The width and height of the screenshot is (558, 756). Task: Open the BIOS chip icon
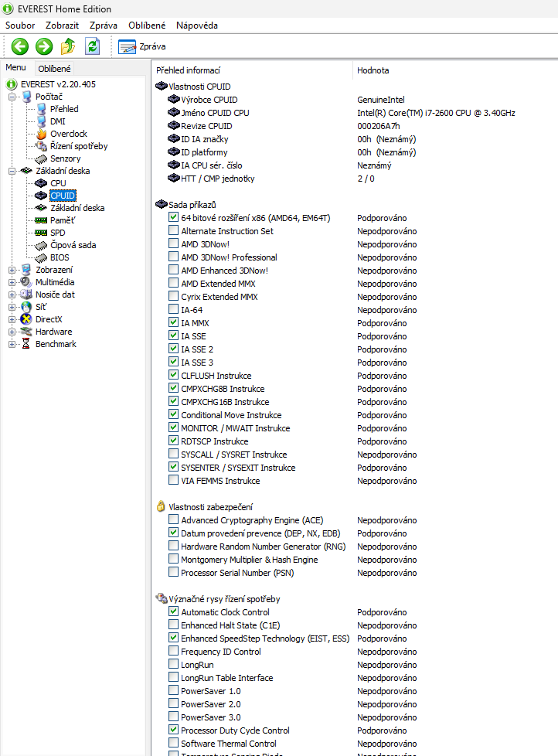click(42, 258)
